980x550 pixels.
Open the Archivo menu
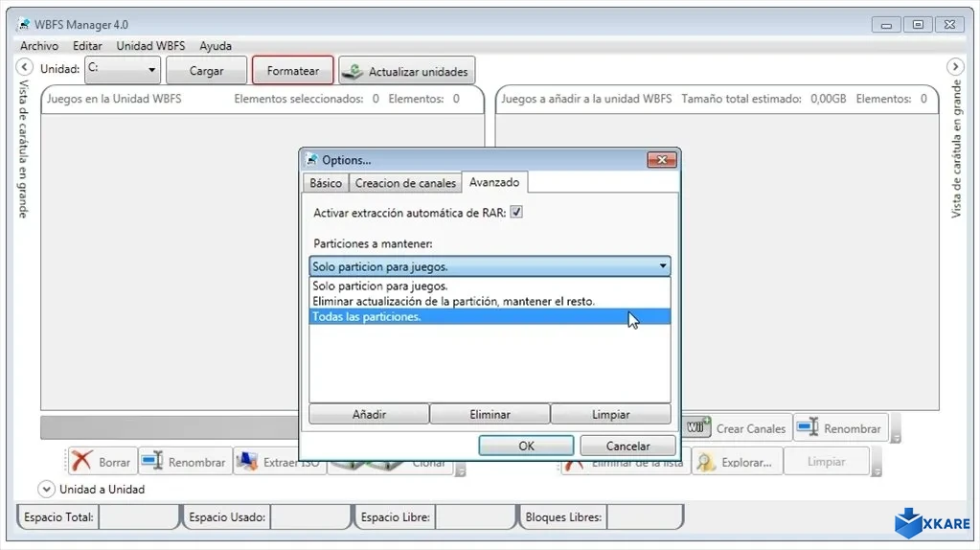point(39,46)
